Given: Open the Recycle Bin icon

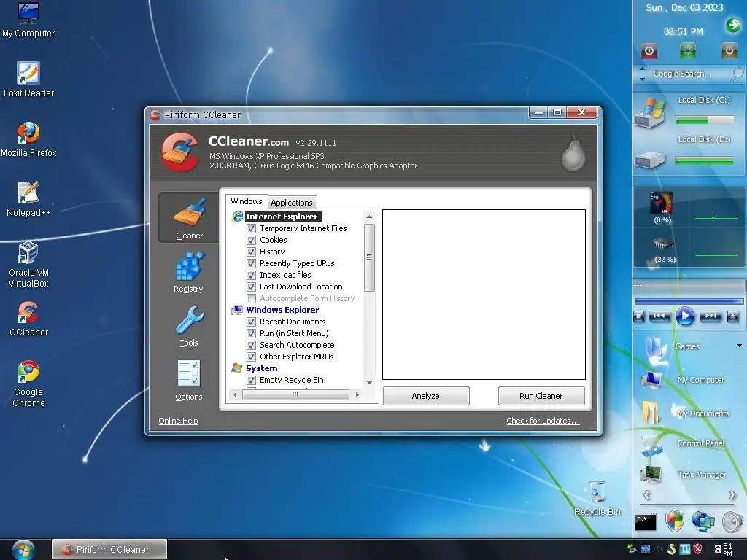Looking at the screenshot, I should coord(597,498).
